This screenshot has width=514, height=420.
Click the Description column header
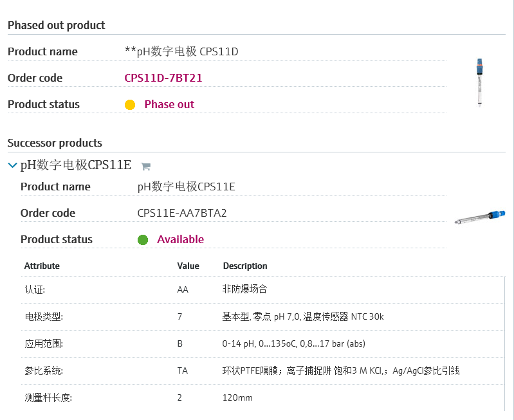click(x=245, y=266)
